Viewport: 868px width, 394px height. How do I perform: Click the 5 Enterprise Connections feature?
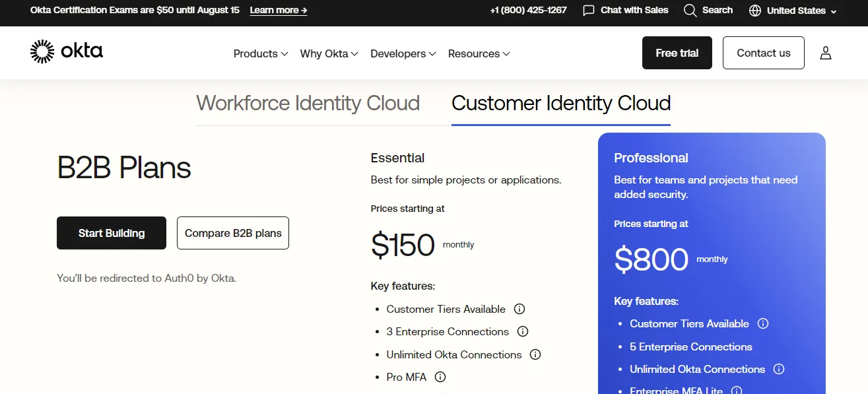[x=691, y=346]
